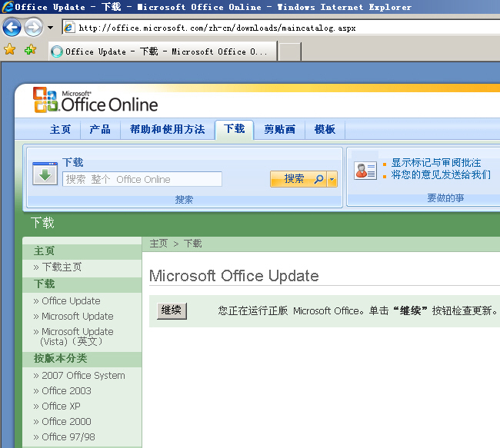500x448 pixels.
Task: Open the Office 97/98 sidebar link
Action: pos(68,436)
